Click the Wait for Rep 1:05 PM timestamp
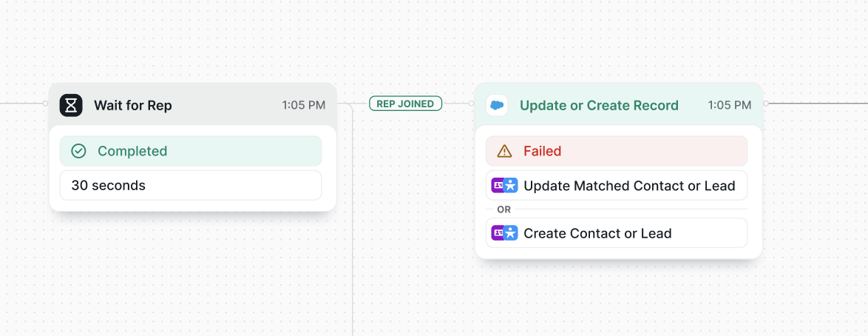This screenshot has height=336, width=868. (x=303, y=105)
